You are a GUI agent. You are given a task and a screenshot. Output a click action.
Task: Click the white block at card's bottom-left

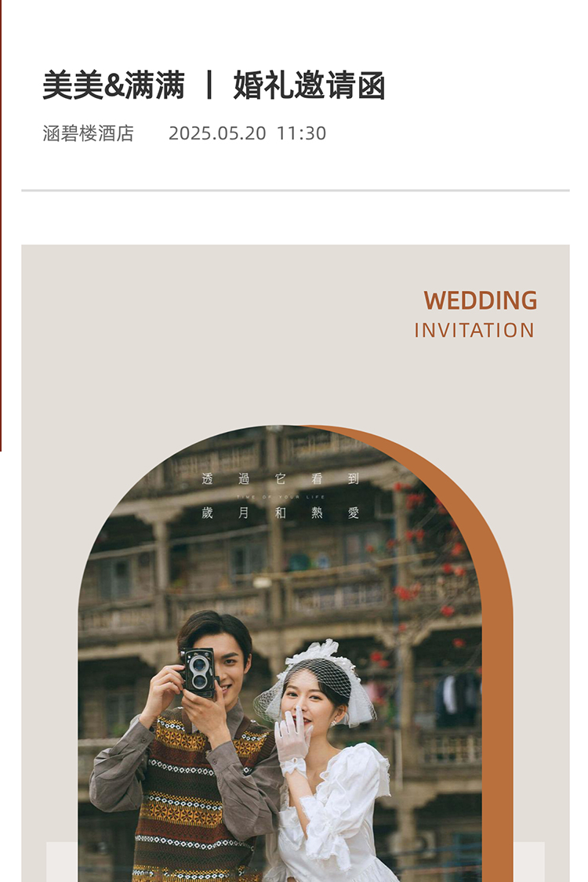point(62,862)
